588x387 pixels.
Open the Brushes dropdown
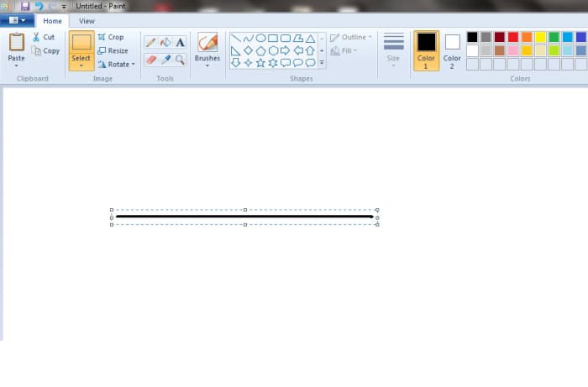tap(207, 64)
